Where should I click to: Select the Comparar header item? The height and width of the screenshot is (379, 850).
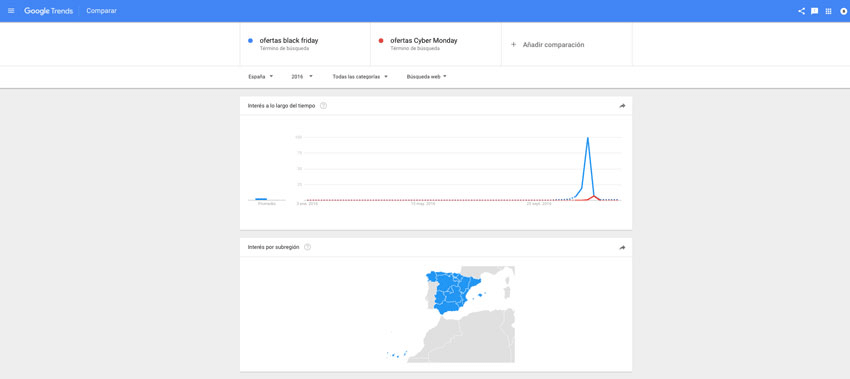click(101, 11)
